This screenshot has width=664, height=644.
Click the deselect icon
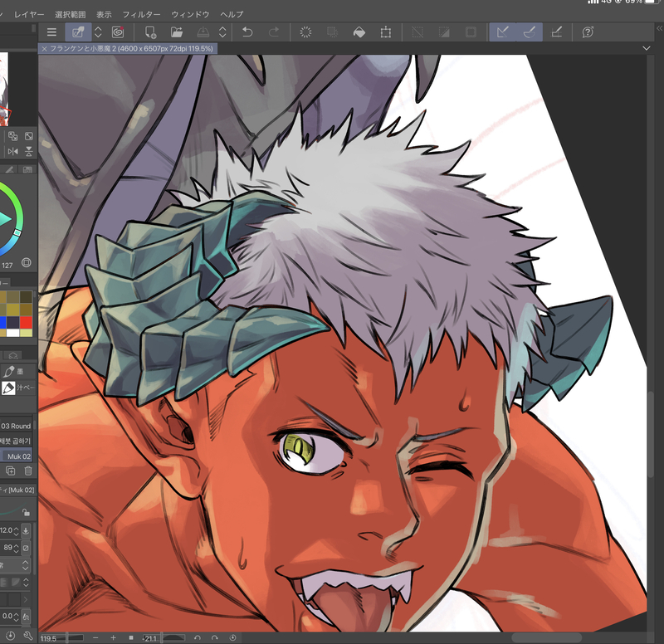click(417, 32)
